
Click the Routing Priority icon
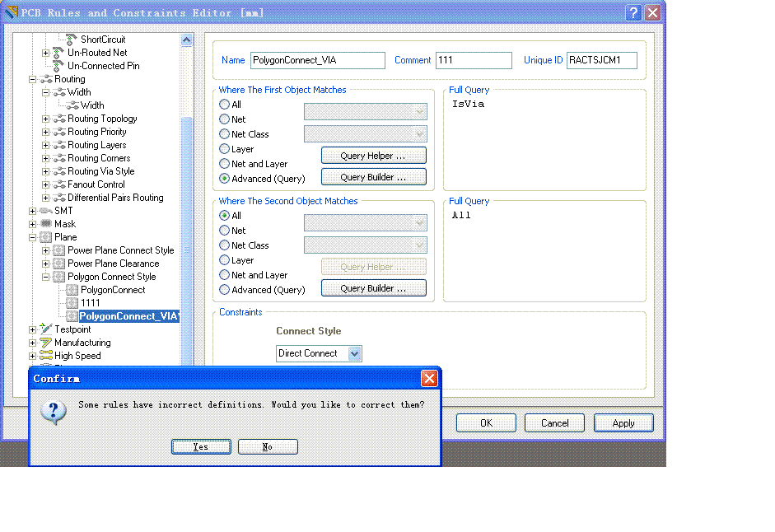click(x=59, y=132)
